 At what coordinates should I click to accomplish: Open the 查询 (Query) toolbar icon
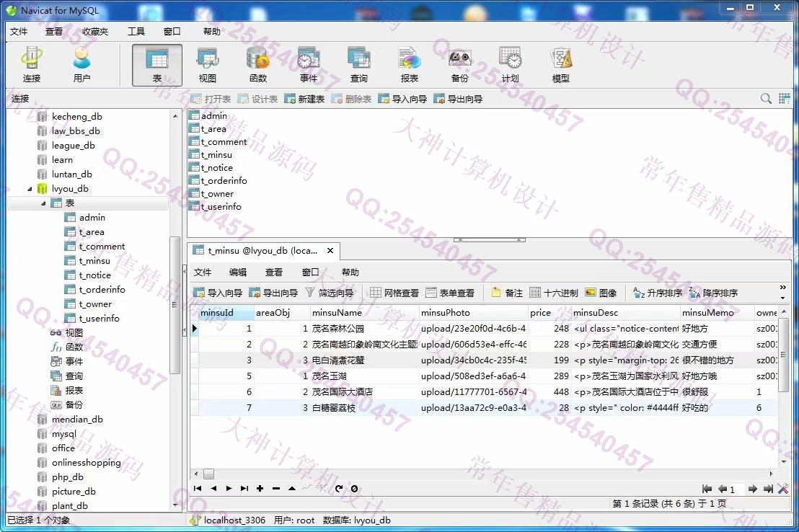pos(358,65)
